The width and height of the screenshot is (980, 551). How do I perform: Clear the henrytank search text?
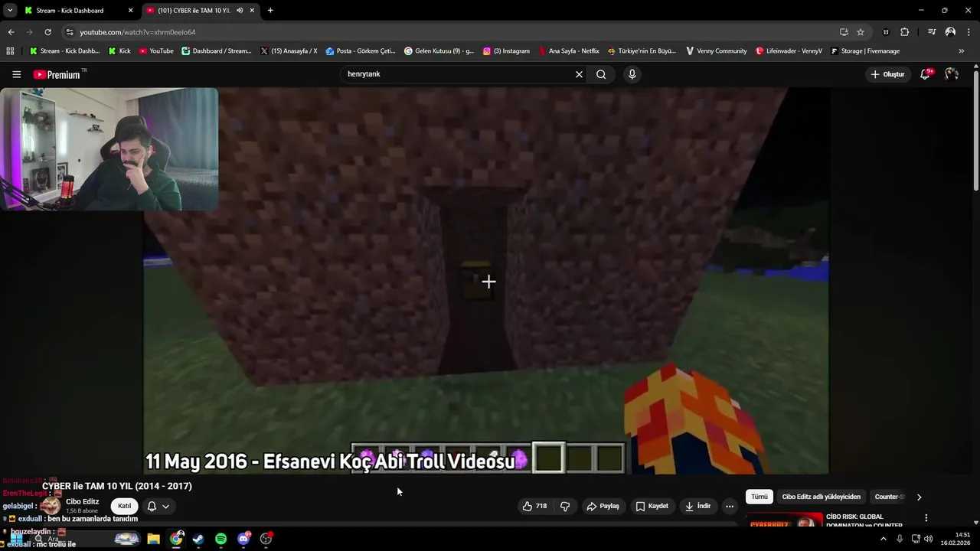coord(579,74)
